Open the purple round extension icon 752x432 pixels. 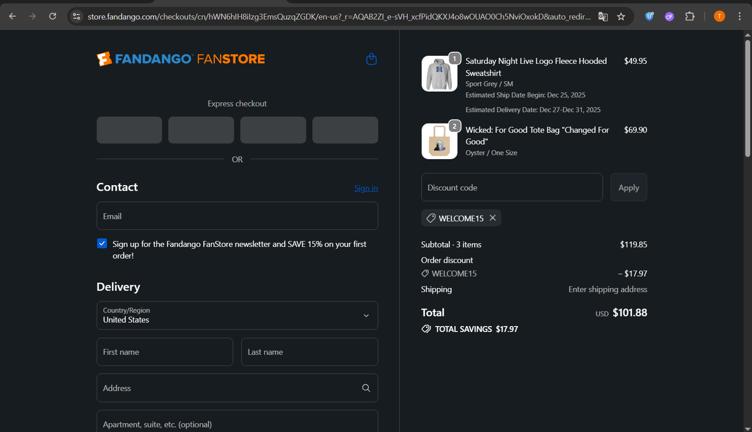click(670, 17)
